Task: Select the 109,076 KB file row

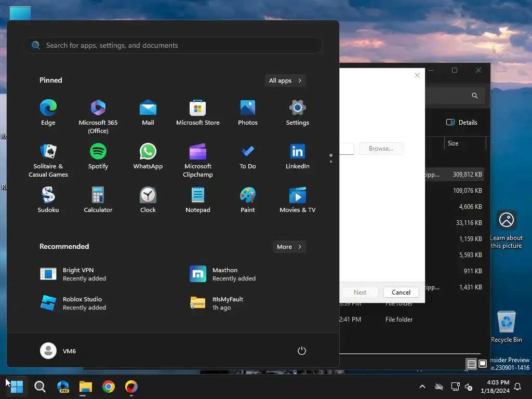Action: pos(455,190)
